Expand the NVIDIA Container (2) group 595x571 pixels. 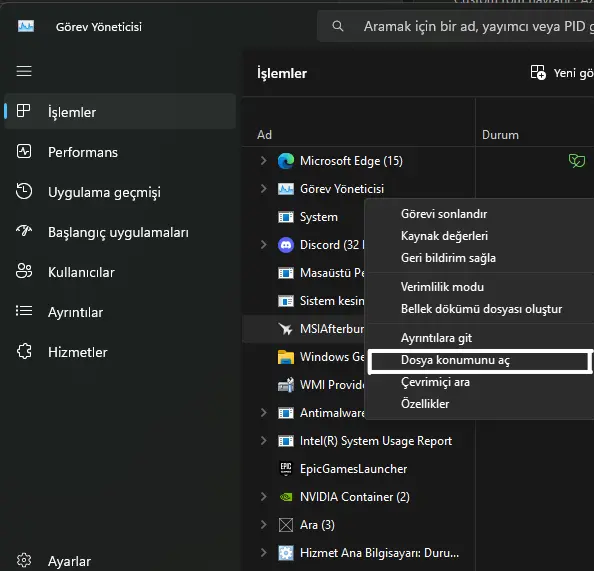263,497
